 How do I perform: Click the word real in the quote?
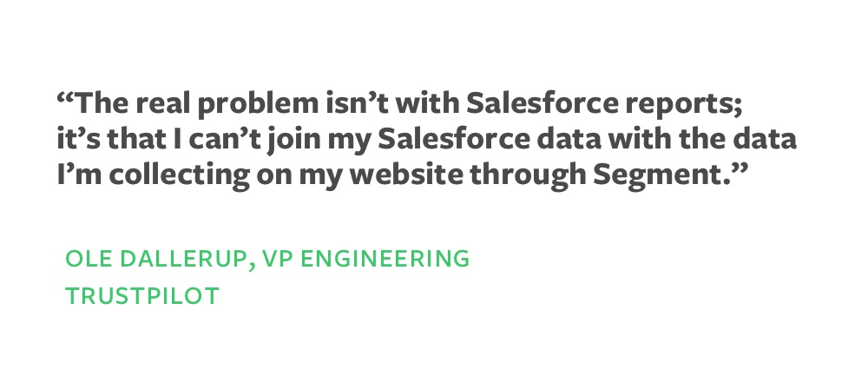click(164, 103)
